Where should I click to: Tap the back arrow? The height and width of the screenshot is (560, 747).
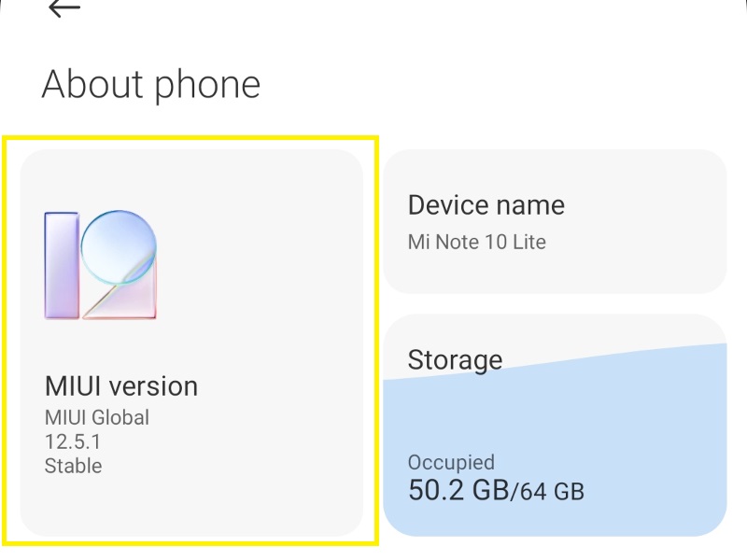coord(63,8)
